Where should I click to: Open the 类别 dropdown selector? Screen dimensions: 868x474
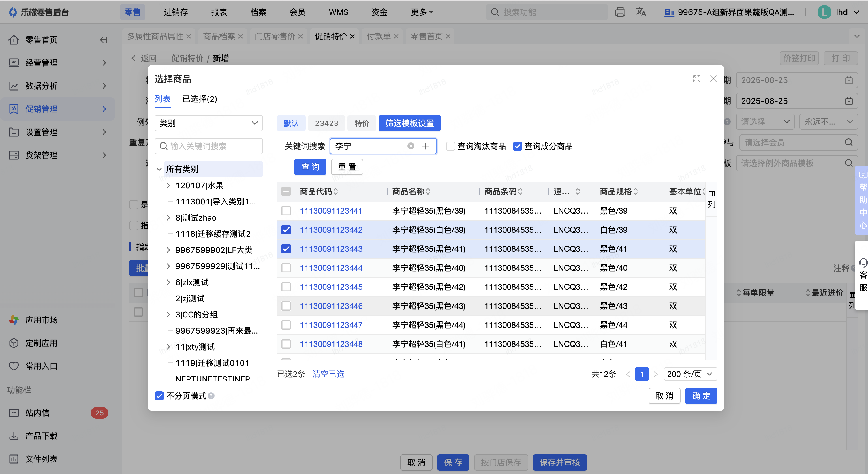tap(208, 123)
